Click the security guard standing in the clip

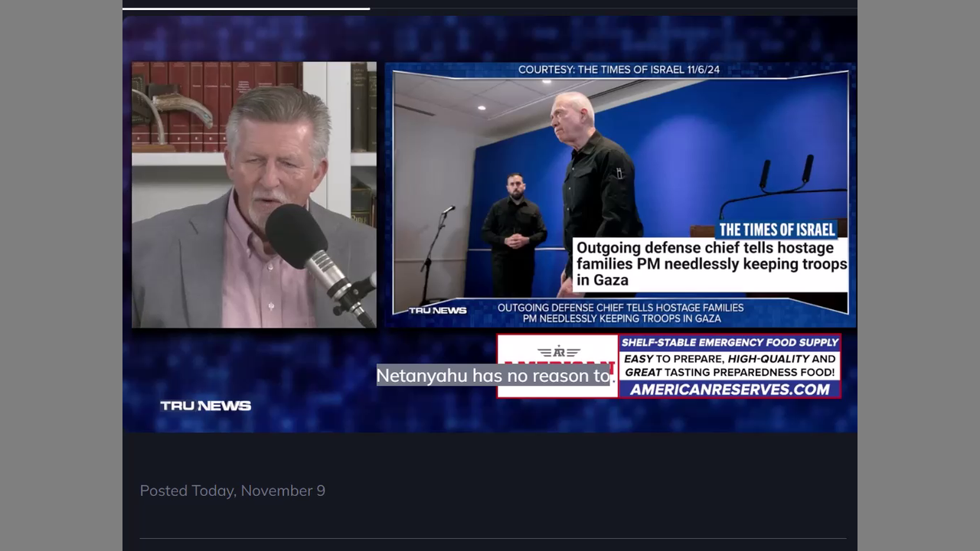coord(514,230)
